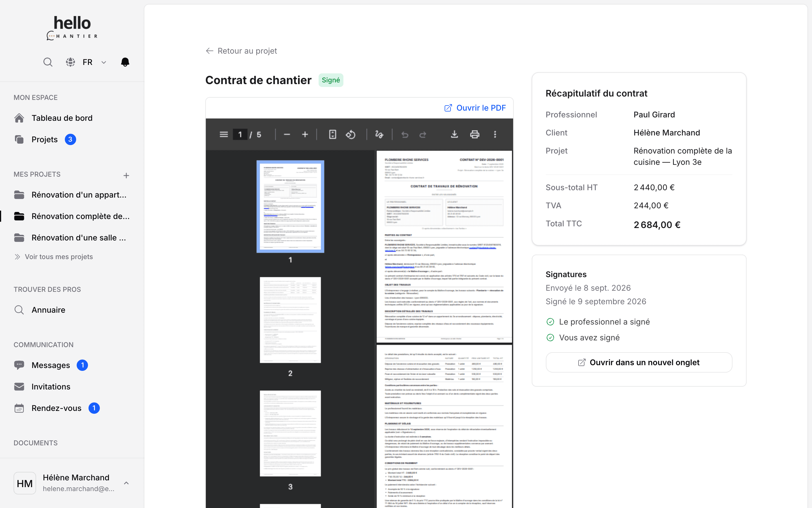Select page 1 thumbnail
The height and width of the screenshot is (508, 812).
tap(290, 206)
